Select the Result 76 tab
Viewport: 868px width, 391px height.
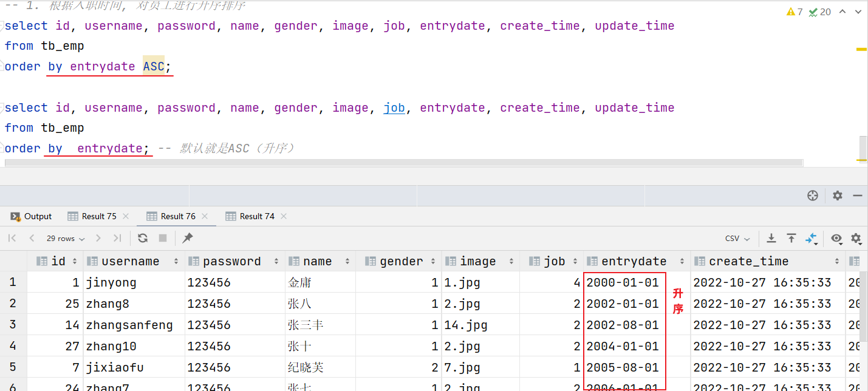pyautogui.click(x=177, y=216)
